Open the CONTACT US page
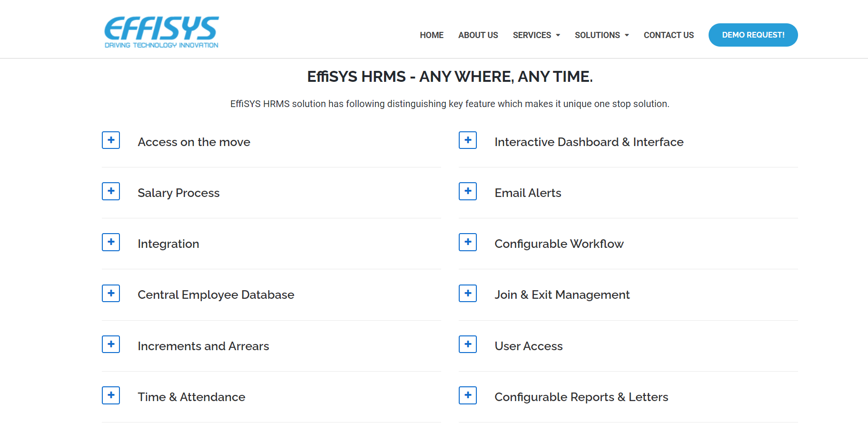The image size is (868, 432). coord(669,35)
